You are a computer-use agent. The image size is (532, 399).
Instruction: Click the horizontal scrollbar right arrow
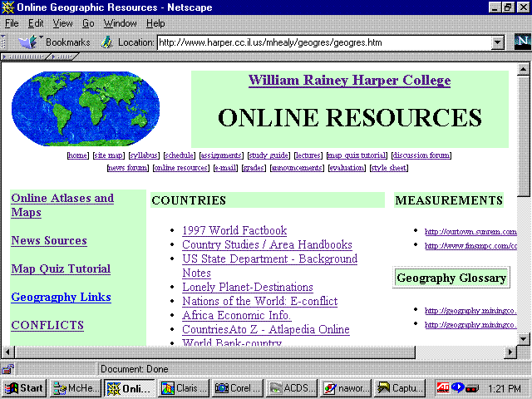[510, 352]
